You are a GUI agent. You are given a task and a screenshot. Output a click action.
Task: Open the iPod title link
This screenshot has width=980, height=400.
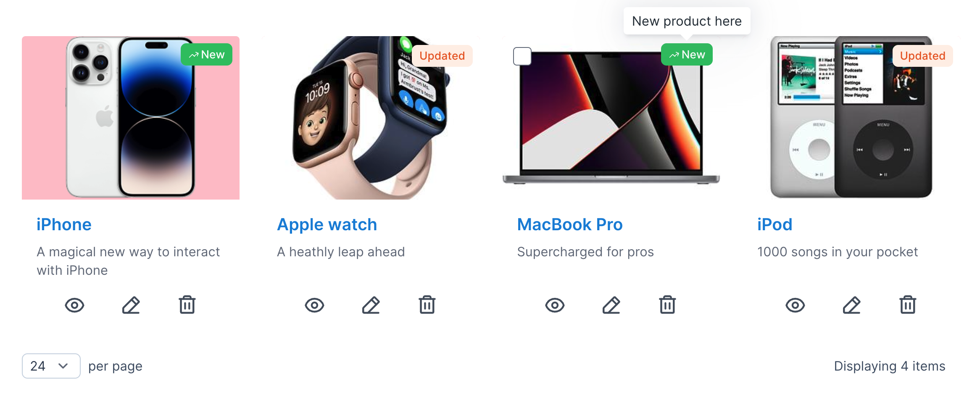pyautogui.click(x=775, y=224)
